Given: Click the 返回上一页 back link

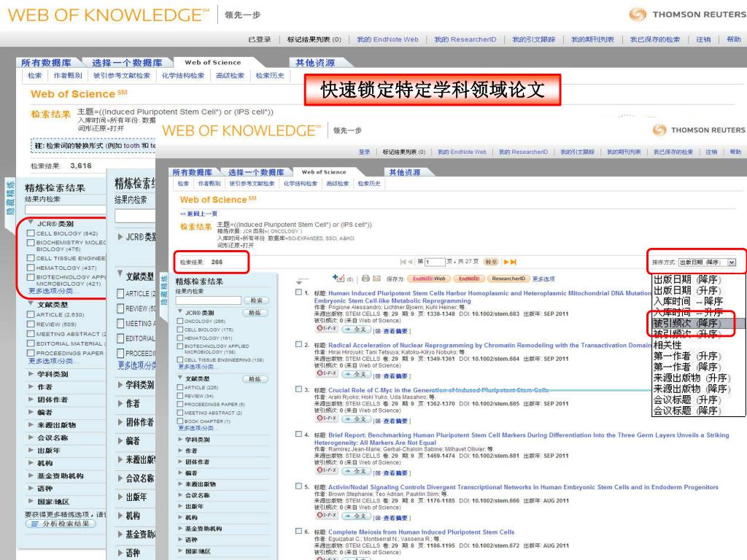Looking at the screenshot, I should click(x=198, y=214).
